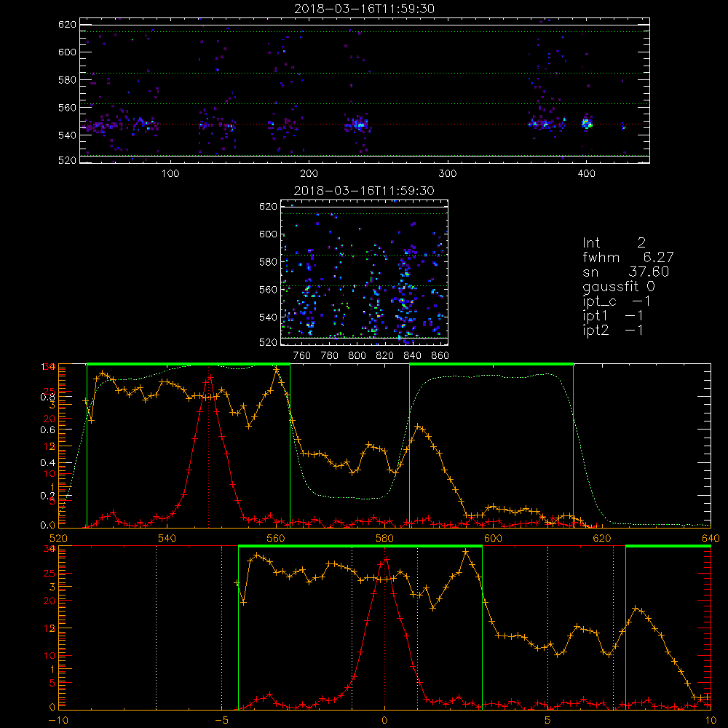Click the bright cluster near 235 in top image
Viewport: 728px width, 728px height.
pos(359,124)
